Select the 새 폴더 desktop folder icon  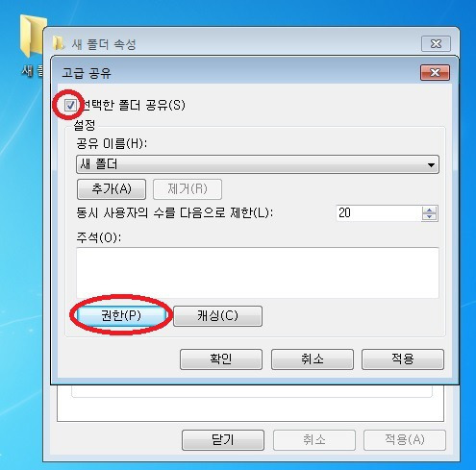click(31, 45)
